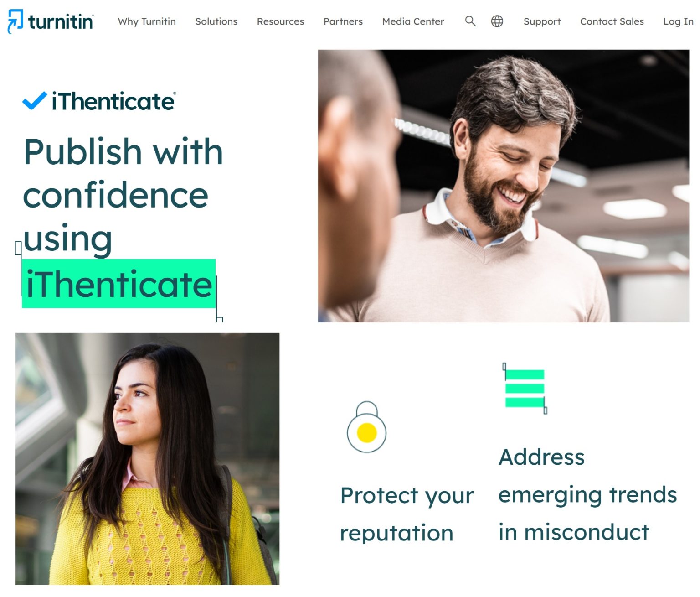Click the Turnitin logo

(x=50, y=21)
